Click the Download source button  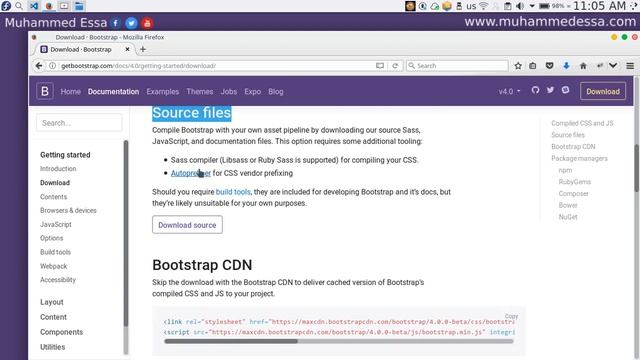(187, 224)
